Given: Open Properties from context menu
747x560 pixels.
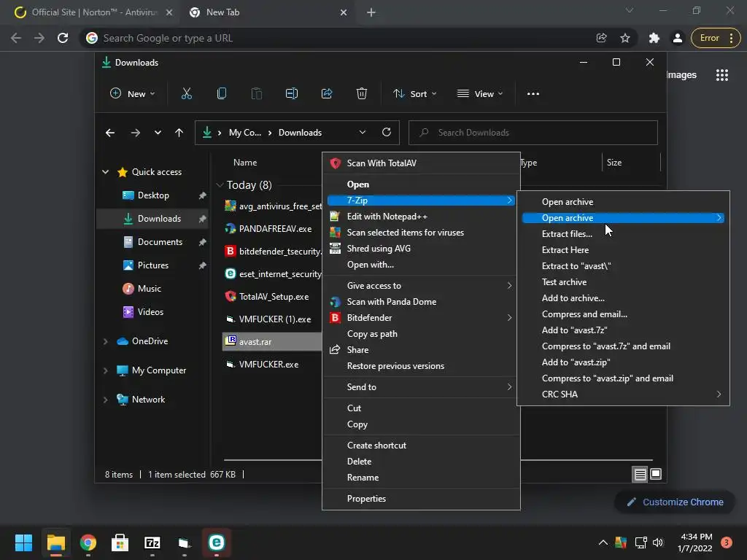Looking at the screenshot, I should coord(421,499).
